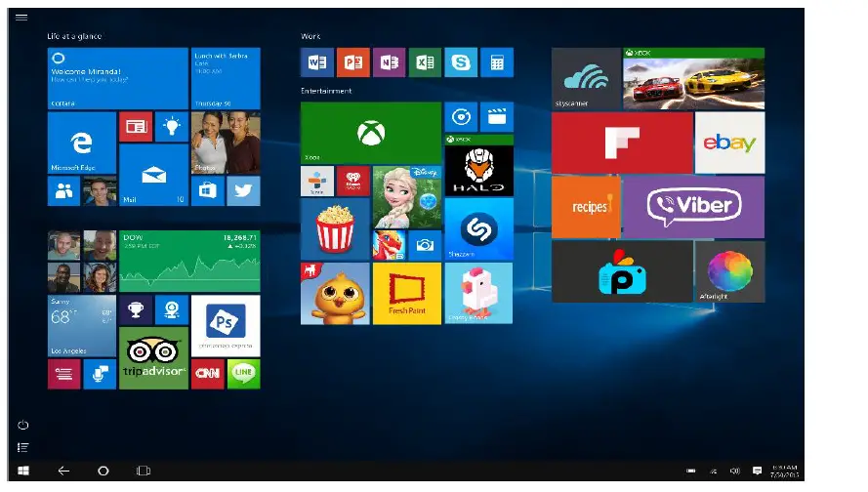Launch the Twitter tile
The height and width of the screenshot is (492, 868).
(x=243, y=191)
